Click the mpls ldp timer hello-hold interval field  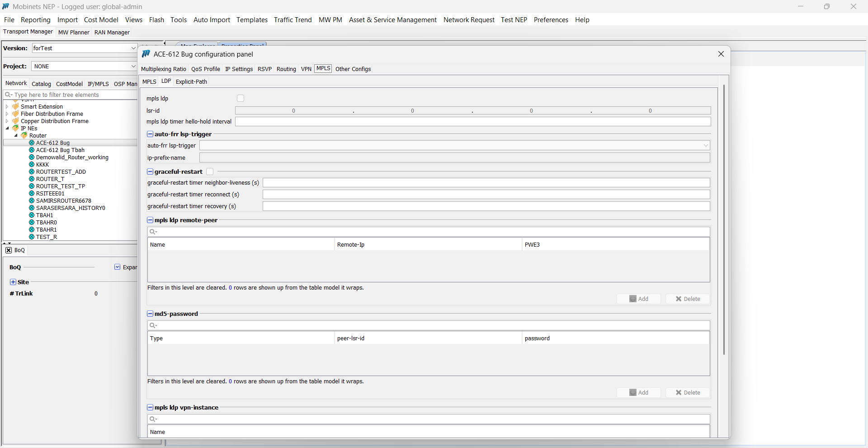coord(472,122)
